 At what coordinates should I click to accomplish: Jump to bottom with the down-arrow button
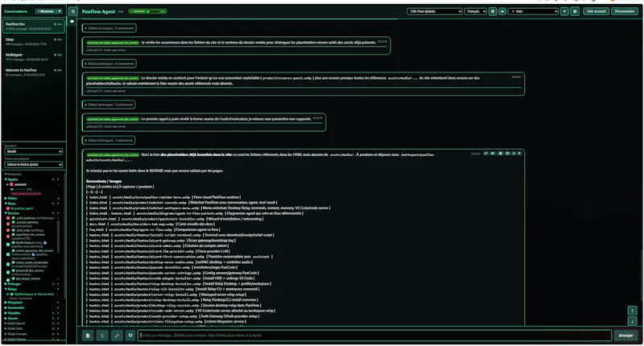[632, 321]
